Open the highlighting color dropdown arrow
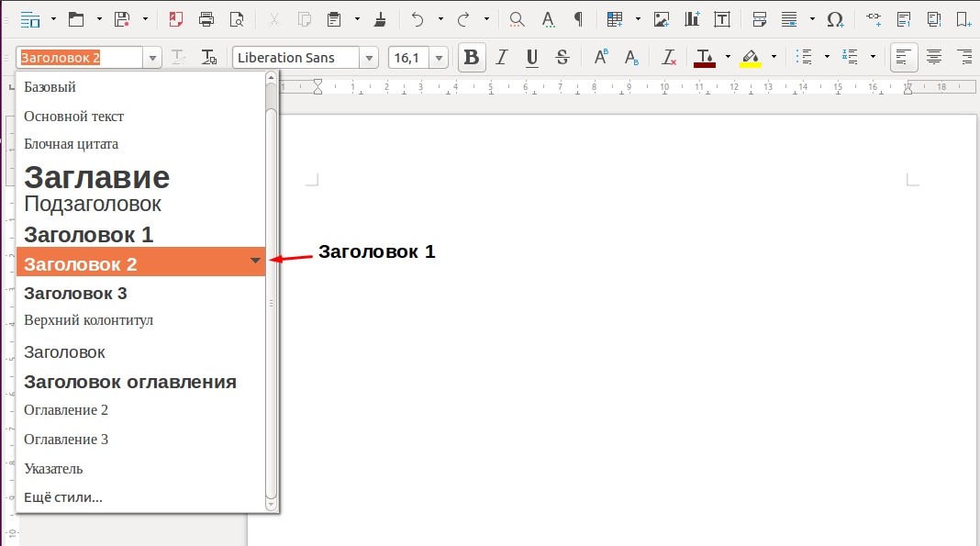Viewport: 980px width, 546px height. click(x=774, y=57)
